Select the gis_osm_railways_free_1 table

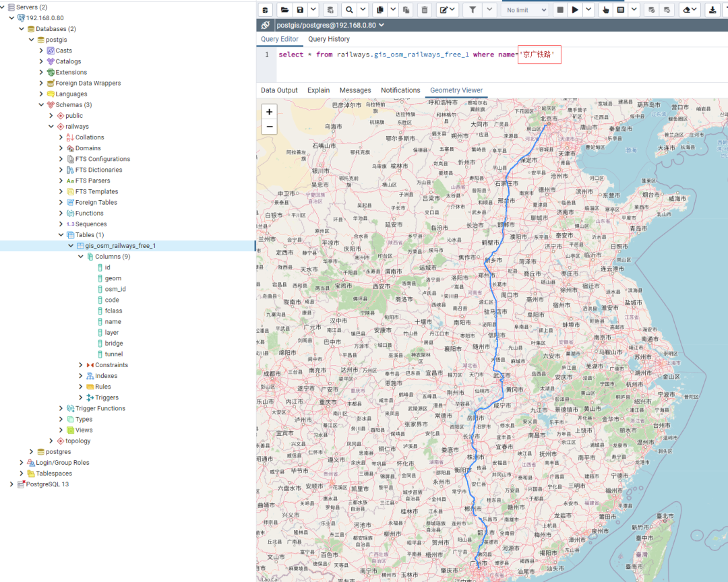(120, 245)
